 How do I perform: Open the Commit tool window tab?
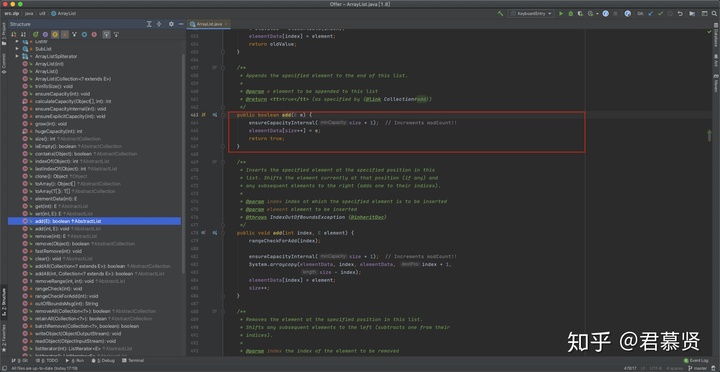pos(4,64)
